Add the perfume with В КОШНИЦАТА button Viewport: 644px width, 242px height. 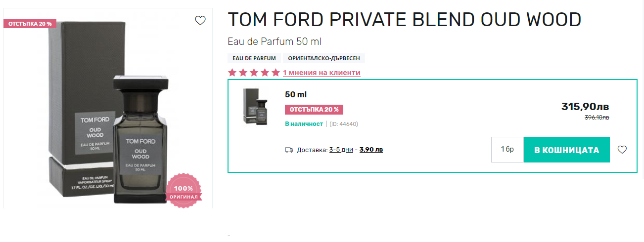click(x=566, y=150)
